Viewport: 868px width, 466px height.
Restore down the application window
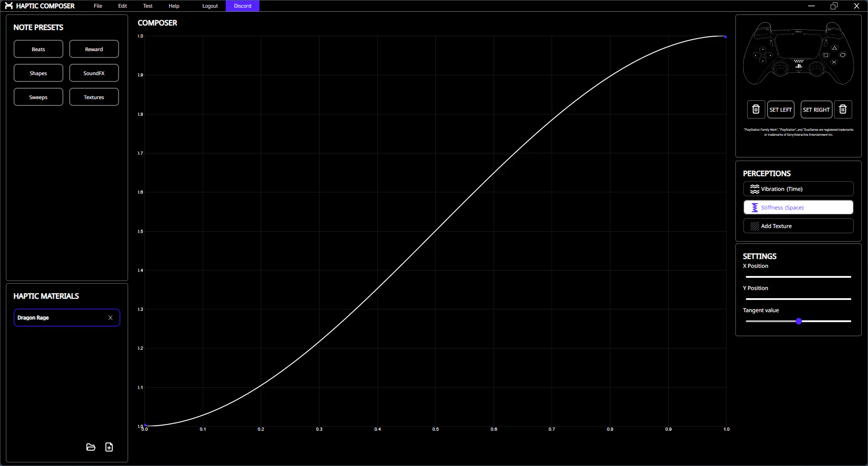[834, 6]
